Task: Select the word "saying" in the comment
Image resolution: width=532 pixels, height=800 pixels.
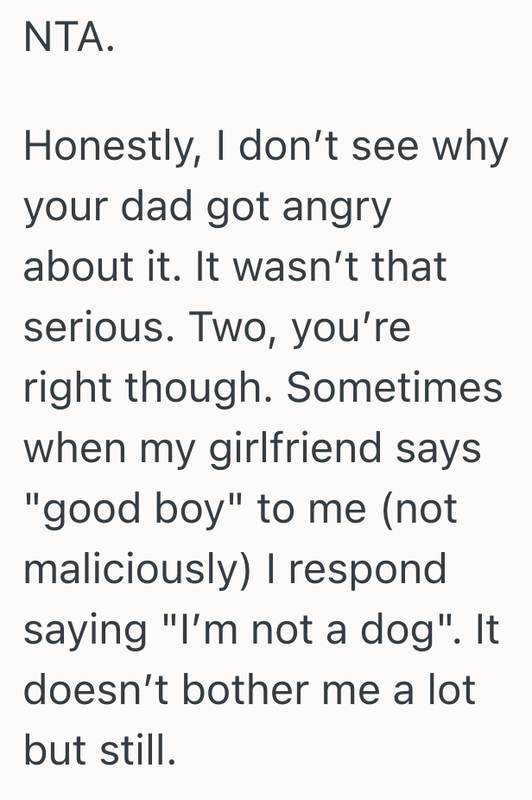Action: point(83,632)
